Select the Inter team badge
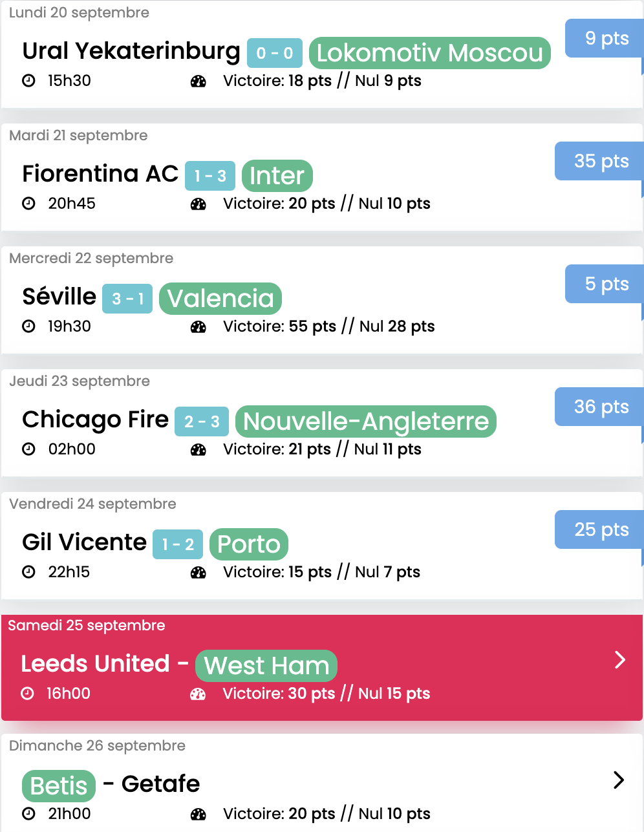Viewport: 644px width, 832px height. 277,176
